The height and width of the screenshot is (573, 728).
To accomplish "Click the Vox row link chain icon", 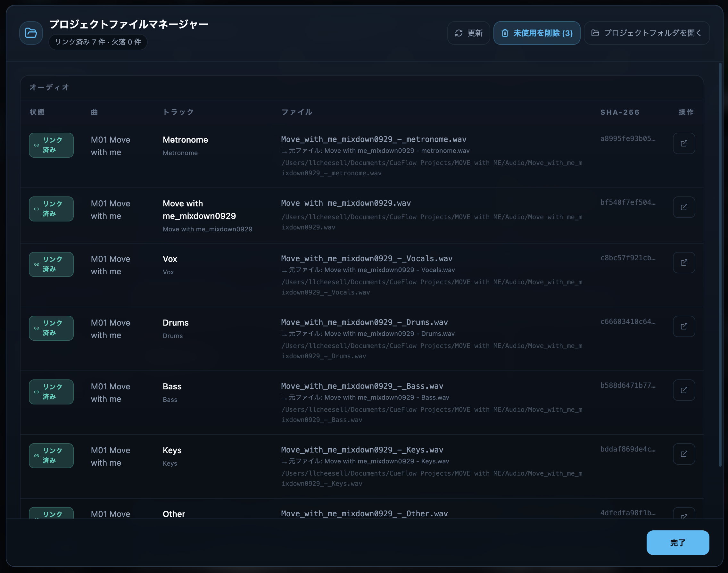I will tap(37, 264).
